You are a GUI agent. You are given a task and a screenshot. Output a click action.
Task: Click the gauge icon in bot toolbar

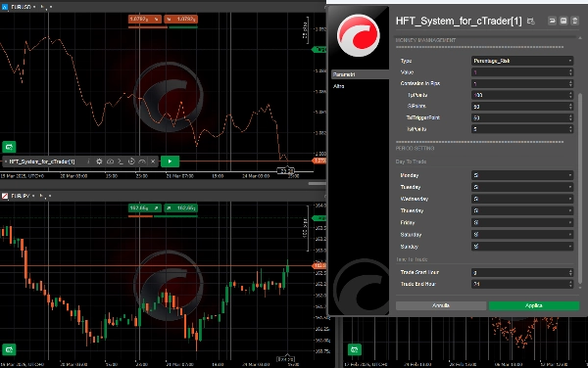pos(142,161)
